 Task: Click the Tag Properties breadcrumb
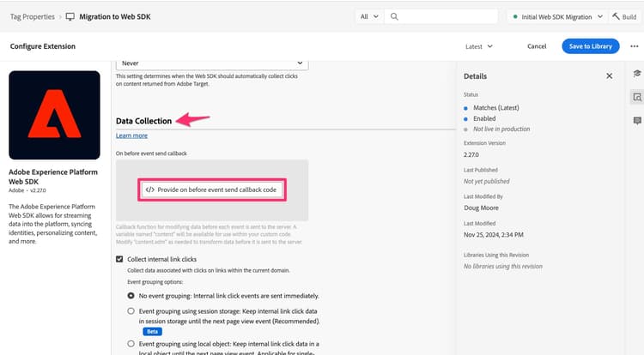32,17
